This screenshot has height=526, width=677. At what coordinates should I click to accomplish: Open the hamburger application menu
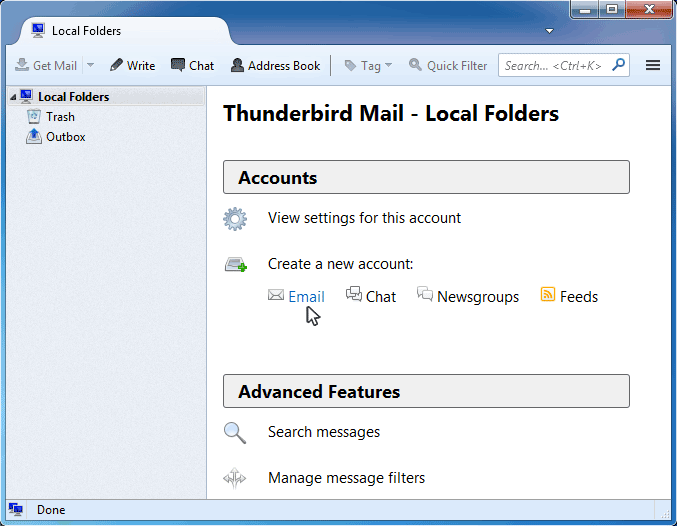pos(652,65)
